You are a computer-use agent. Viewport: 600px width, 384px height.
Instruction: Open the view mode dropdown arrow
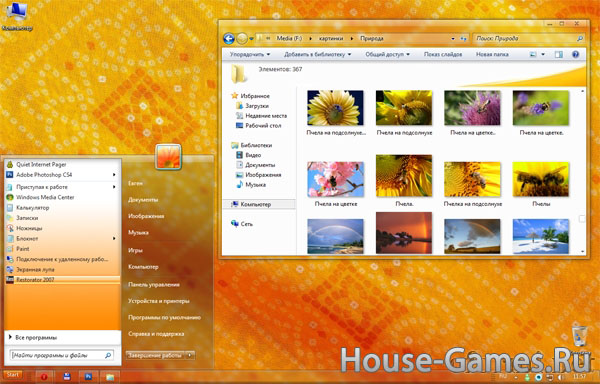tap(543, 54)
